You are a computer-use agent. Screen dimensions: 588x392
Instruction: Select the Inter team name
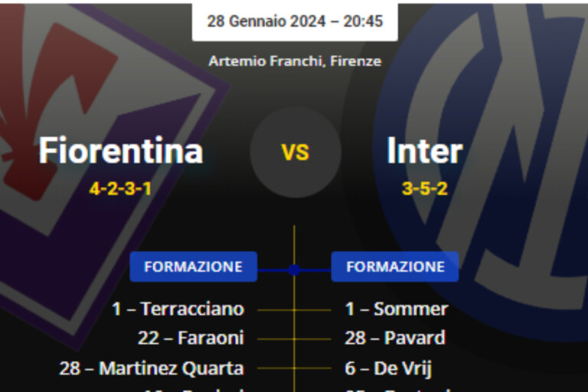pos(424,151)
